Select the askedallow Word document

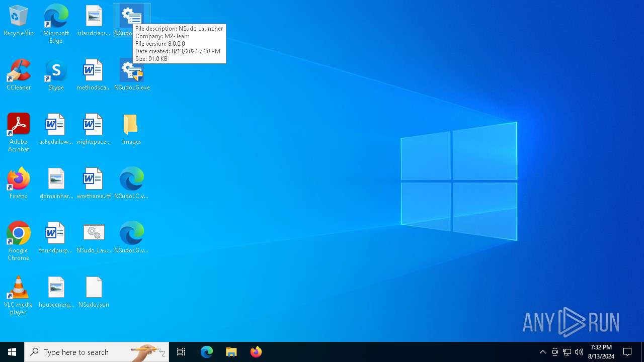(x=56, y=129)
